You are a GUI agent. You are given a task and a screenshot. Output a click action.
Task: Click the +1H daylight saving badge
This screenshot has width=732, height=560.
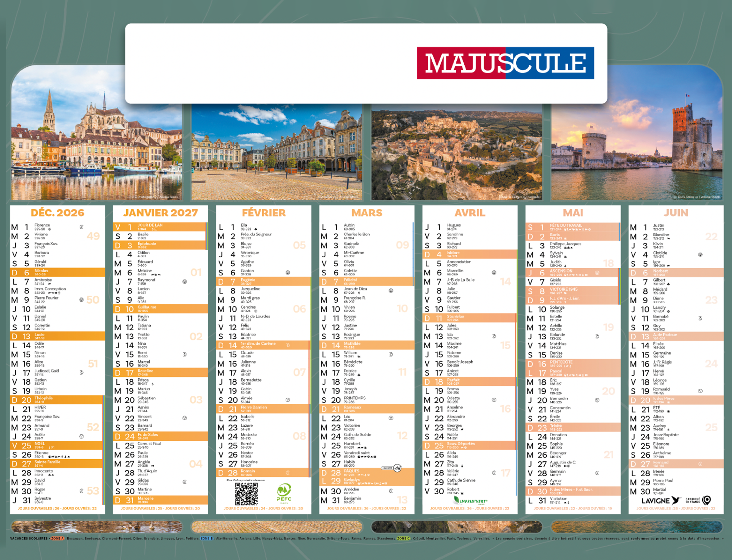pos(397,468)
